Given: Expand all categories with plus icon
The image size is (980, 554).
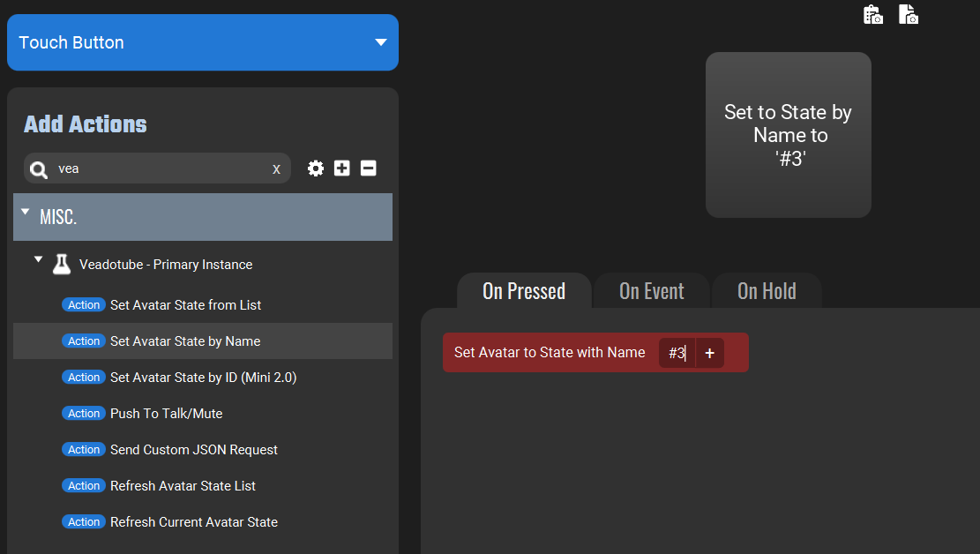Looking at the screenshot, I should (342, 168).
